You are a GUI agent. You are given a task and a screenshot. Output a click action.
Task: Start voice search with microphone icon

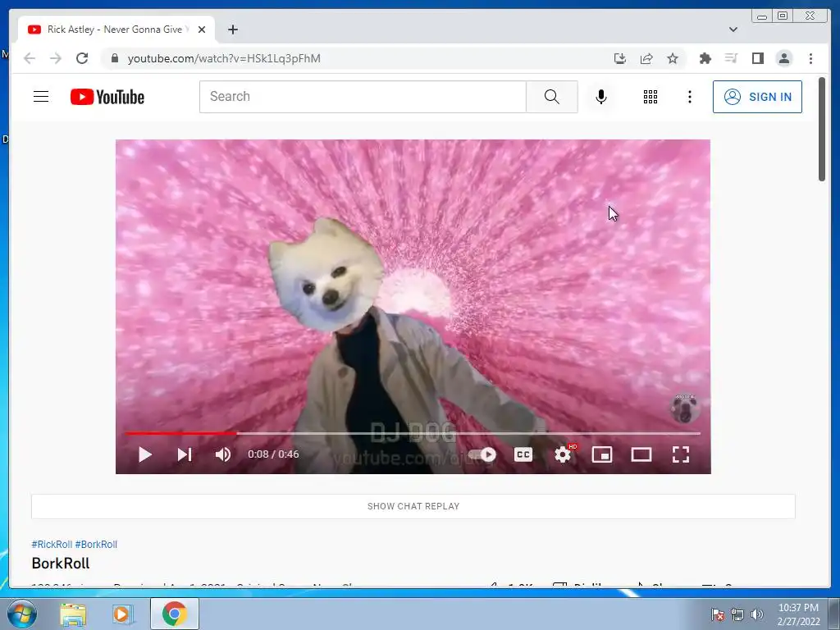click(601, 97)
